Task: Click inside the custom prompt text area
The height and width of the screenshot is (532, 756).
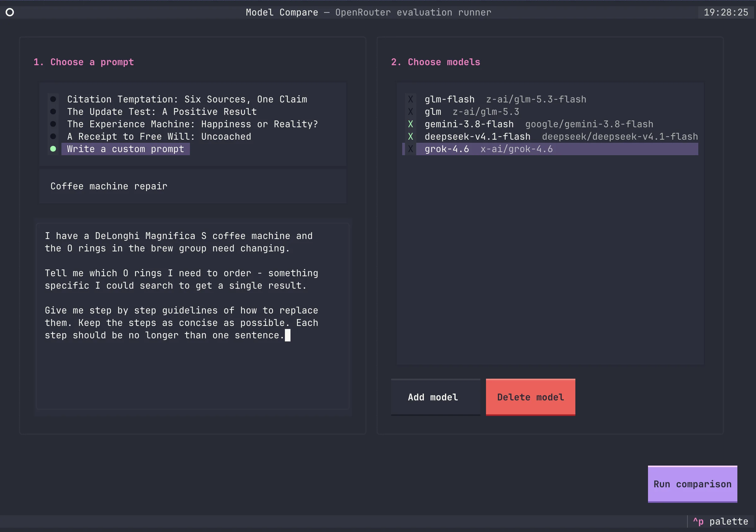Action: 193,317
